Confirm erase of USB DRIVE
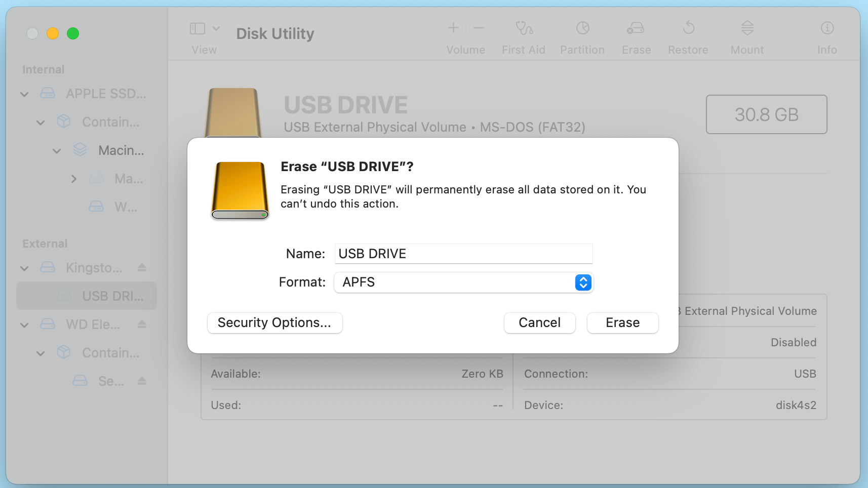The width and height of the screenshot is (868, 488). click(x=622, y=322)
